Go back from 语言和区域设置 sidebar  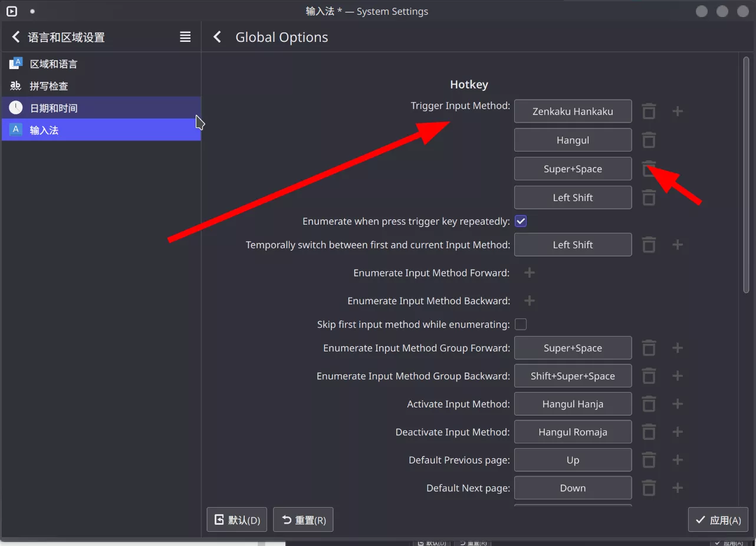(16, 37)
